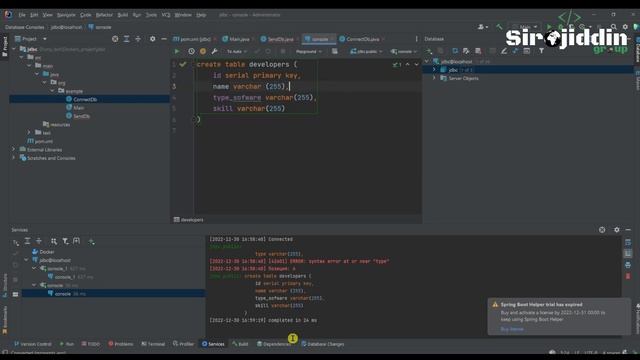Open the Refactor menu

[104, 15]
